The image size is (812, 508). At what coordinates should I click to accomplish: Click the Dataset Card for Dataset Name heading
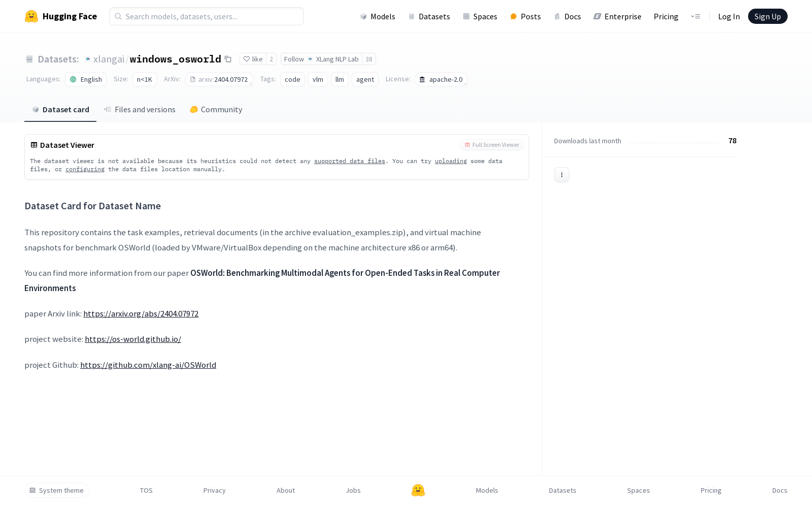92,206
